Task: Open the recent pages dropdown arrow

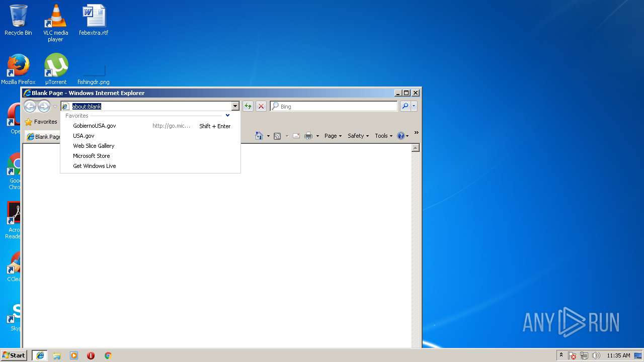Action: 55,107
